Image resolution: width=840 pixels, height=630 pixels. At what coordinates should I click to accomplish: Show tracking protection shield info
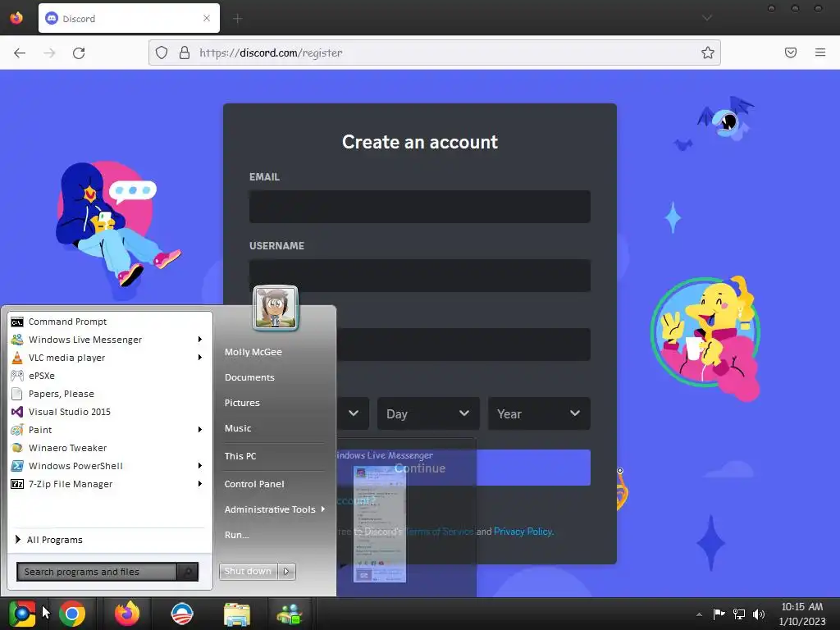pos(162,52)
